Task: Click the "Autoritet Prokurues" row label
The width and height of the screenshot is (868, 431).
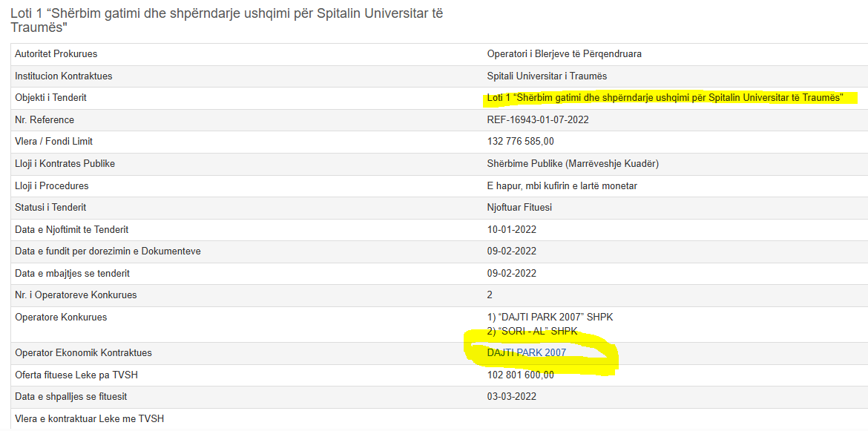Action: point(56,54)
